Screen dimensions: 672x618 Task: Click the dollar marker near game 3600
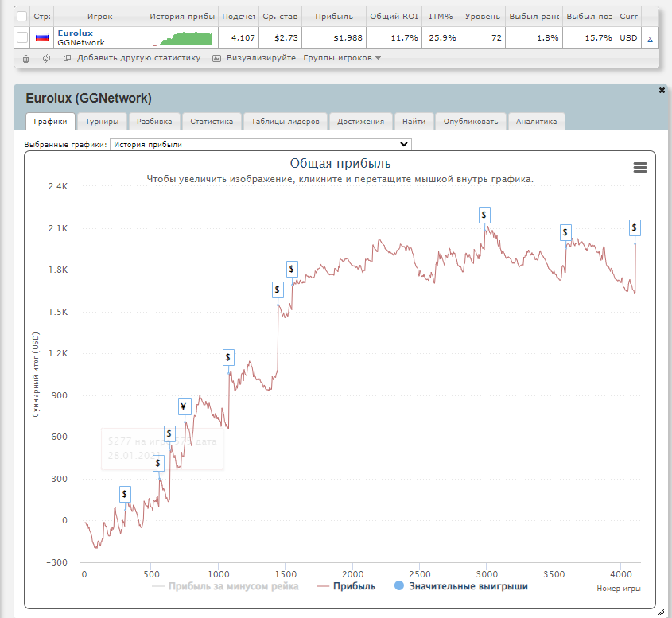point(565,232)
